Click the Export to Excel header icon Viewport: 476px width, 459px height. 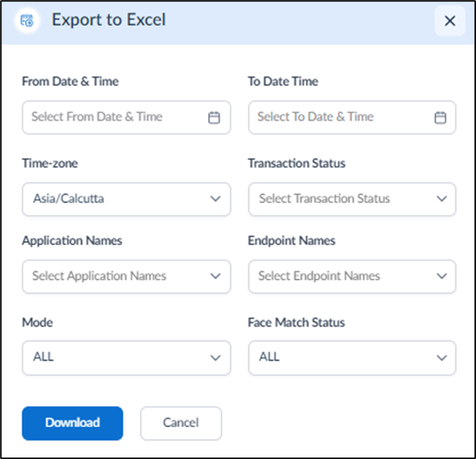[27, 20]
